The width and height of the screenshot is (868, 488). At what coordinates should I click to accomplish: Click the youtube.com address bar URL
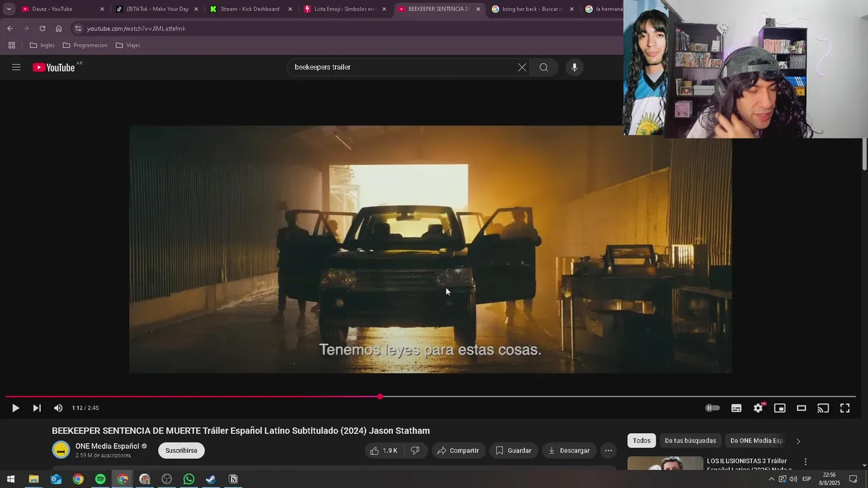(x=136, y=28)
